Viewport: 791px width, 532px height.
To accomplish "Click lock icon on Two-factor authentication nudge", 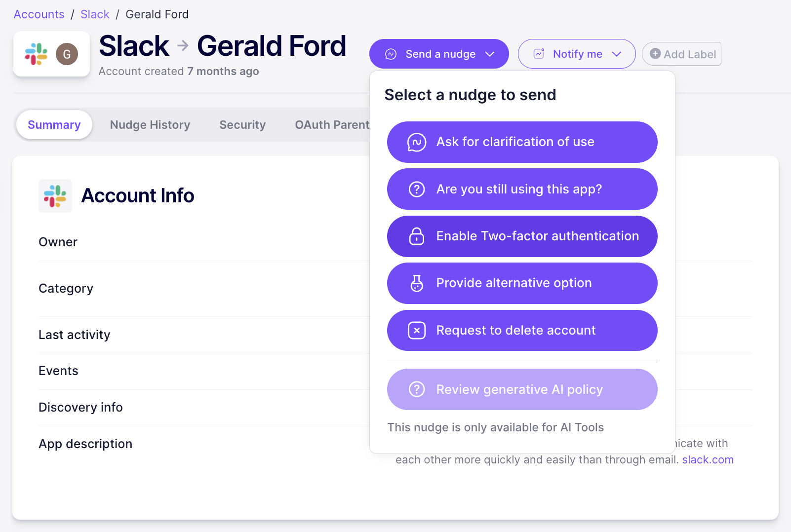I will 417,236.
